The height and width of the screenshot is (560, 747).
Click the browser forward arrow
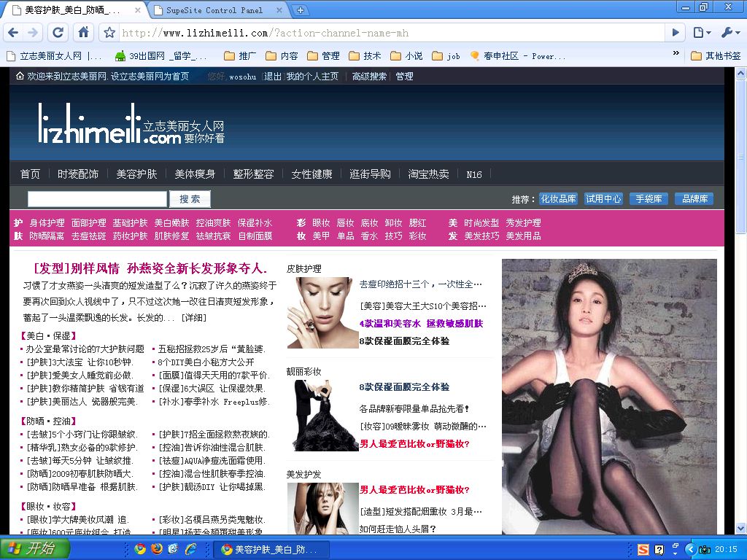pyautogui.click(x=33, y=33)
